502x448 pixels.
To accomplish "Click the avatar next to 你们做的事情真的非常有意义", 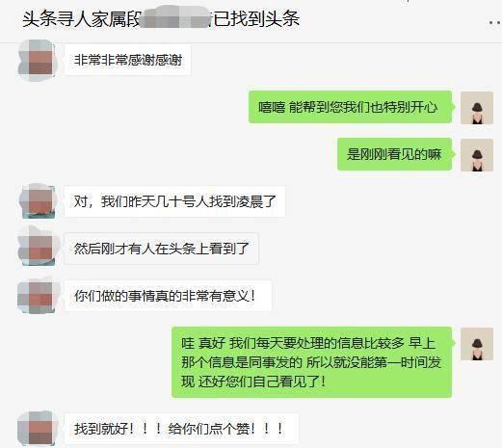I will click(x=37, y=296).
